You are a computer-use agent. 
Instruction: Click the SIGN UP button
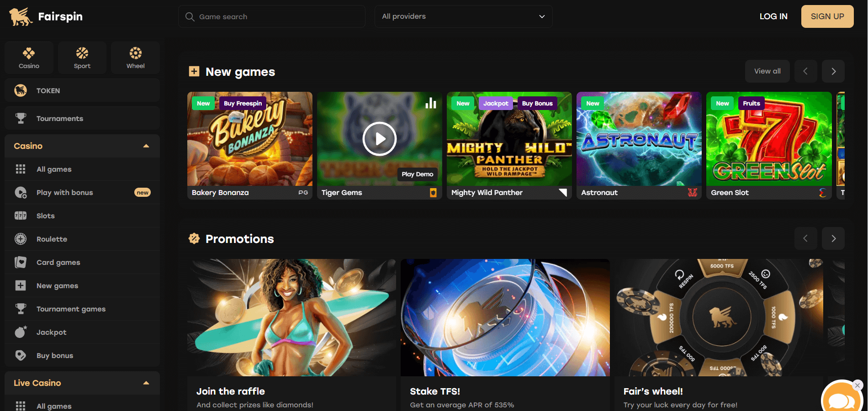827,16
